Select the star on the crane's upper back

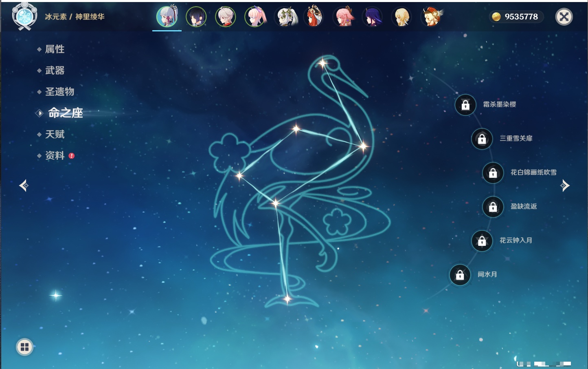pyautogui.click(x=296, y=129)
